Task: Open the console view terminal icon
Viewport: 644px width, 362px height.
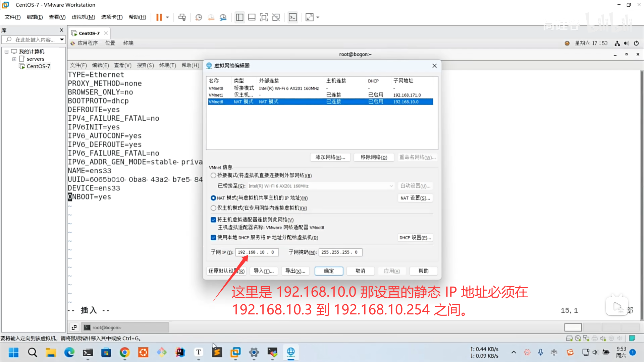Action: coord(293,17)
